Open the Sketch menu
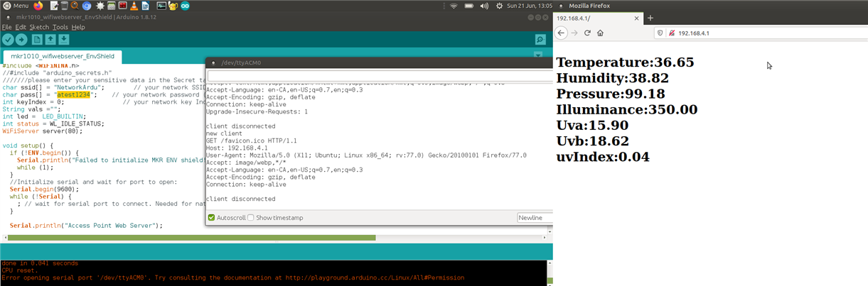Image resolution: width=868 pixels, height=286 pixels. (x=39, y=27)
